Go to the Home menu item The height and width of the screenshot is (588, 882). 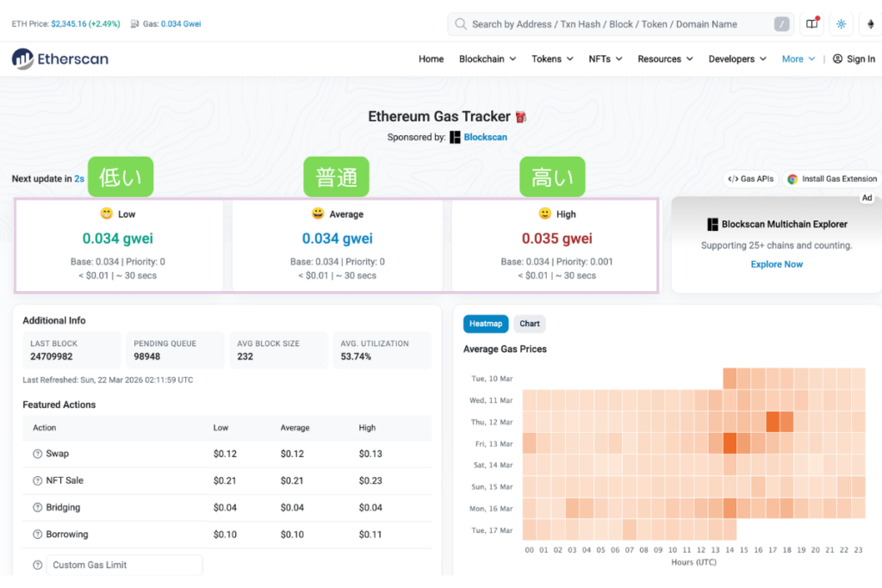click(431, 59)
